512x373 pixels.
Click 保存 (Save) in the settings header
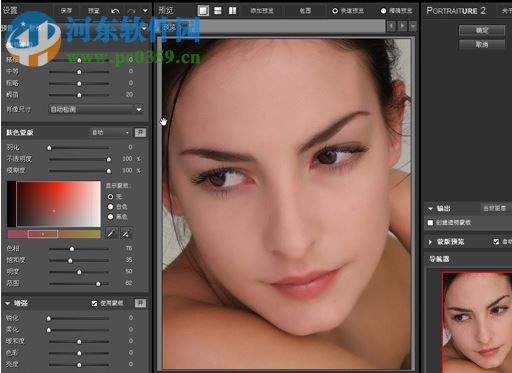pyautogui.click(x=66, y=11)
